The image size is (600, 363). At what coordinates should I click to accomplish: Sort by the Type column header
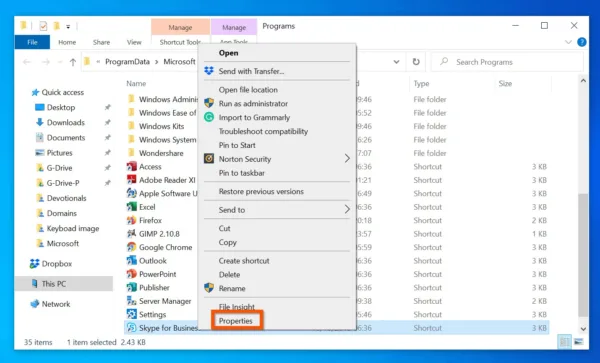coord(421,83)
